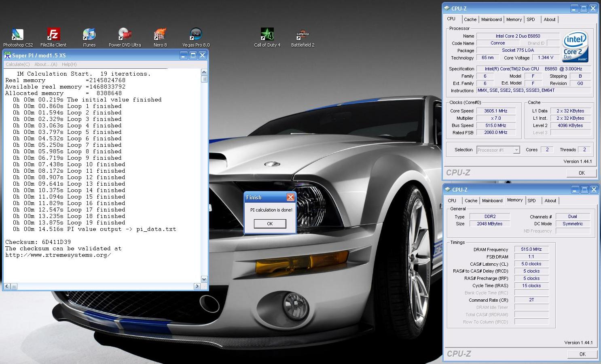The width and height of the screenshot is (601, 364).
Task: Minimize the upper CPU-Z window
Action: coord(574,8)
